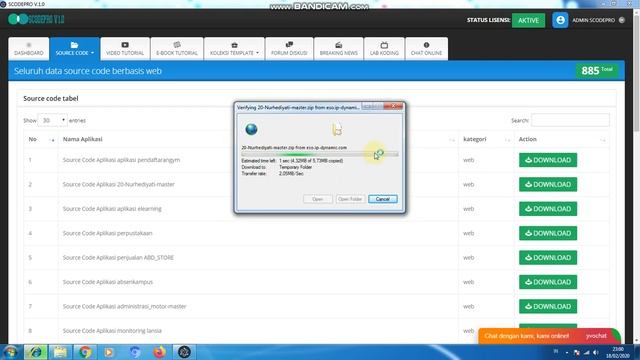
Task: Go to Video Tutorial tab
Action: coord(125,49)
